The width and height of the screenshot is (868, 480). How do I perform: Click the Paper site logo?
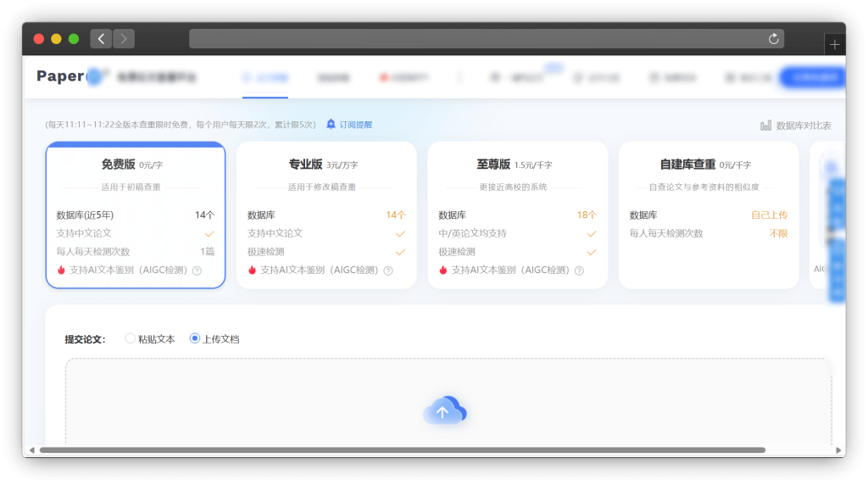pyautogui.click(x=70, y=76)
